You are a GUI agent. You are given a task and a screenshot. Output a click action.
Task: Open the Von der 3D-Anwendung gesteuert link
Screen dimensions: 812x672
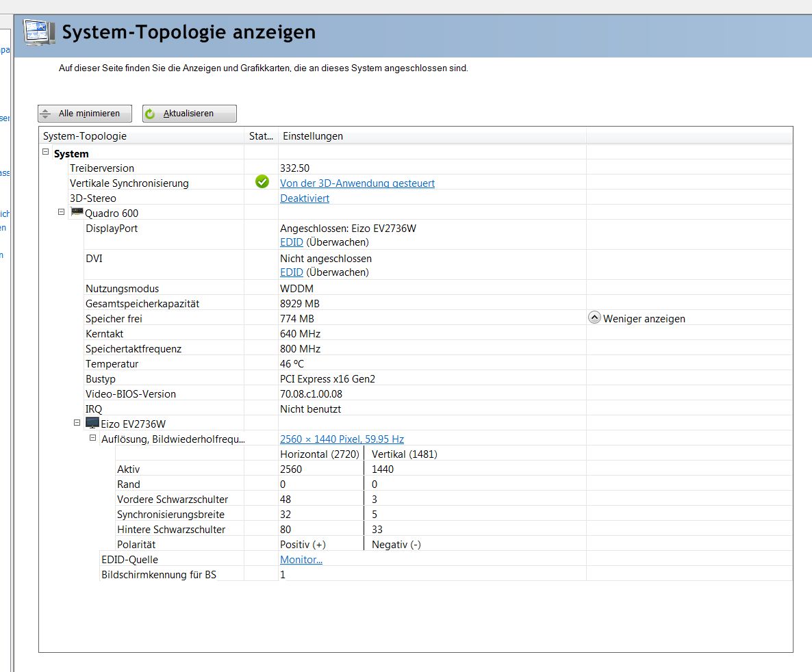(x=357, y=183)
